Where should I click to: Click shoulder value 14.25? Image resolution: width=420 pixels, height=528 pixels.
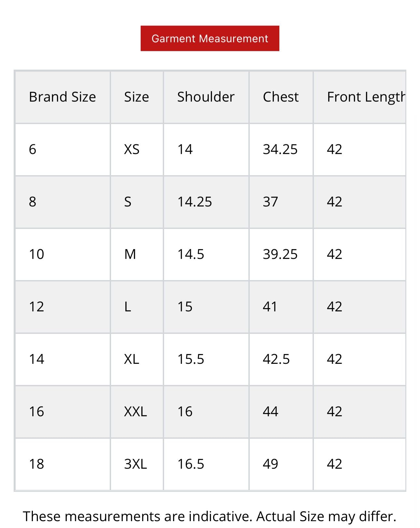coord(194,202)
